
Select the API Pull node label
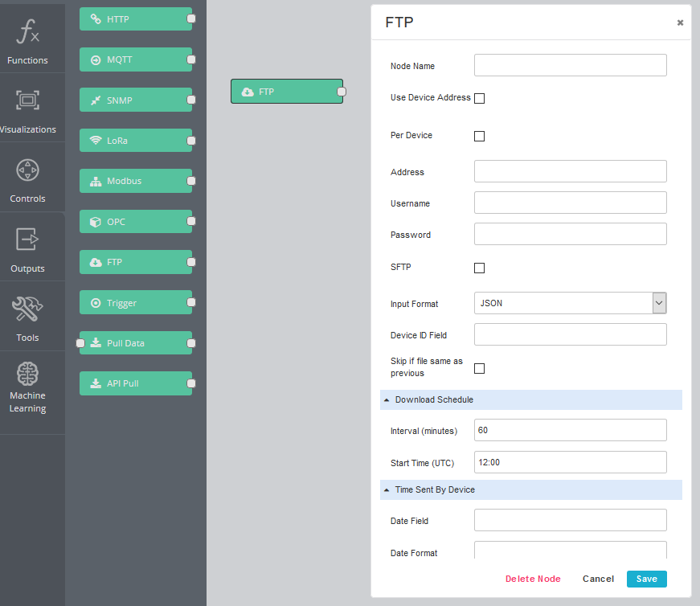pos(123,383)
